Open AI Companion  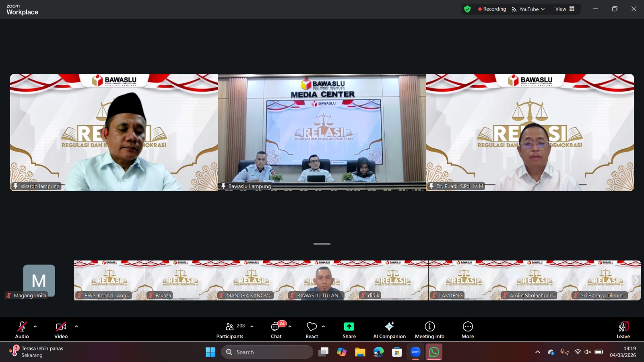[x=389, y=330]
